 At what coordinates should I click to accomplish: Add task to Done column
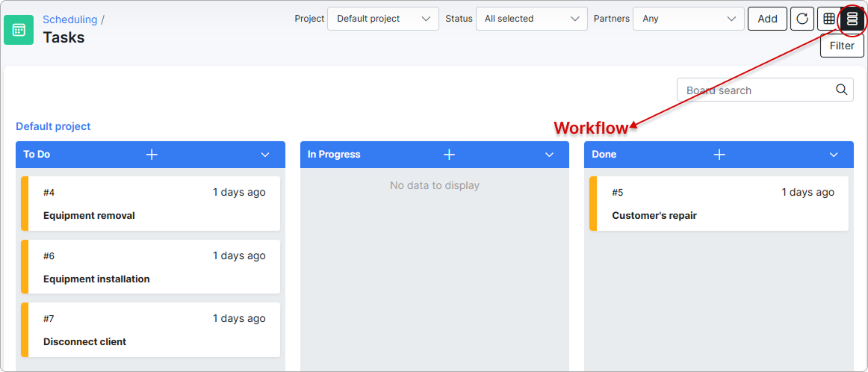[719, 155]
